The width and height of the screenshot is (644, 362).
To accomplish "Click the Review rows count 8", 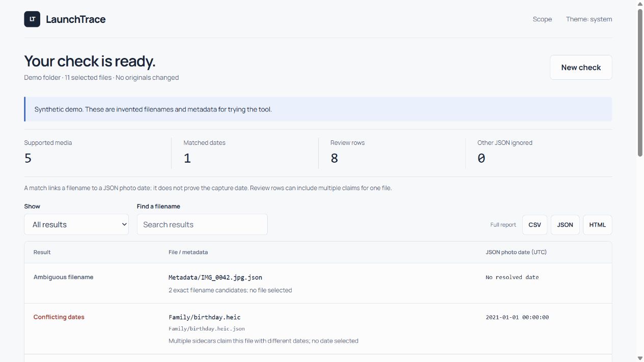I will (334, 159).
